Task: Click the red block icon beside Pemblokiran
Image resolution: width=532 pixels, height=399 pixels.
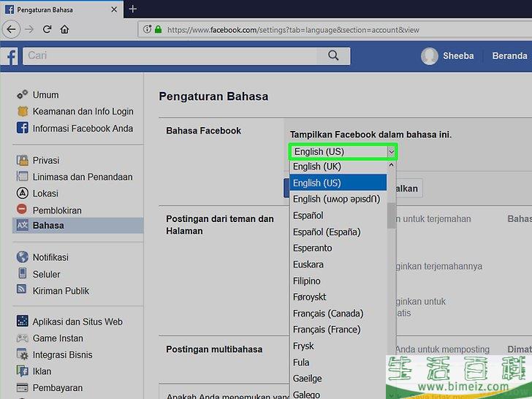Action: [22, 209]
